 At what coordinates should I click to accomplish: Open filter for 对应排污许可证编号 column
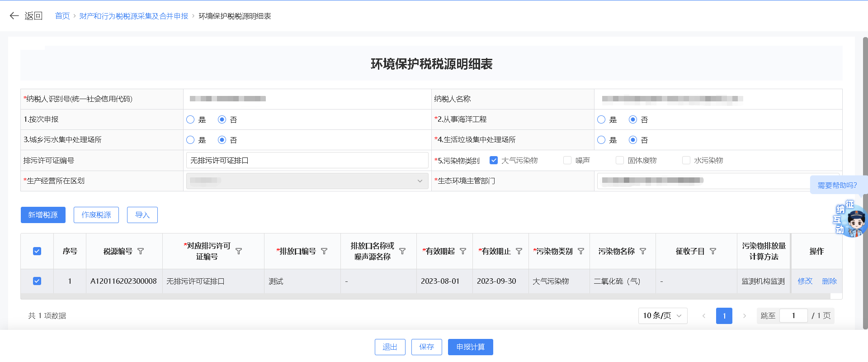click(x=239, y=251)
